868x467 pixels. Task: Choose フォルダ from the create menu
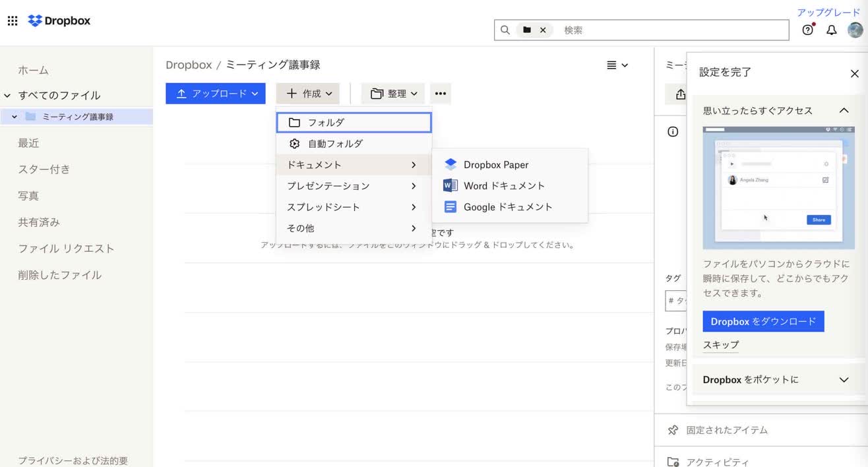coord(354,122)
